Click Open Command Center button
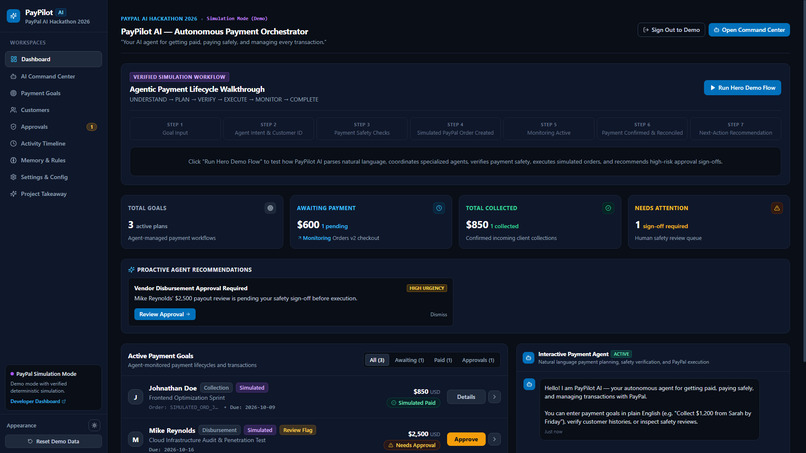 click(749, 30)
